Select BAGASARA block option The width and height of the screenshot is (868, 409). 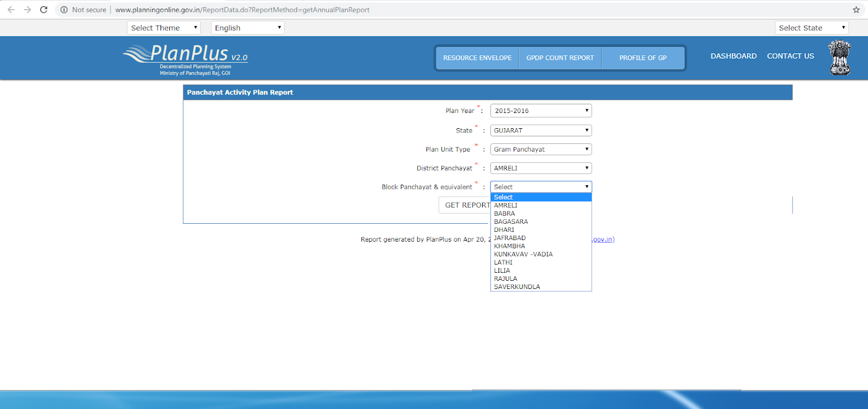[541, 222]
